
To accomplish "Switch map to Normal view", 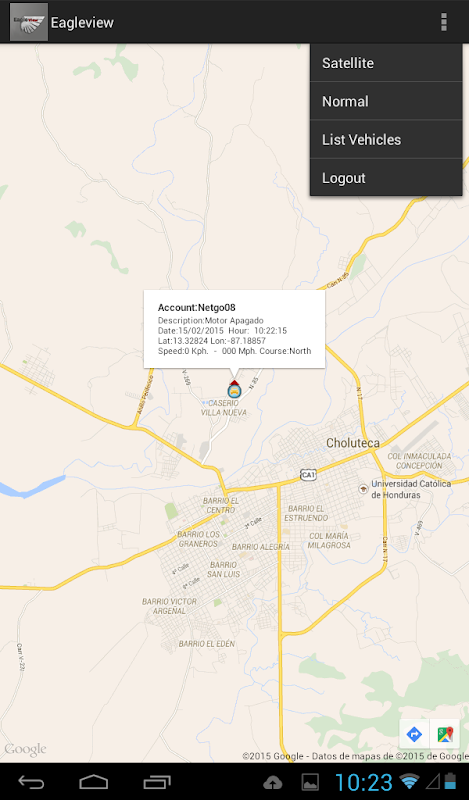I will 386,101.
